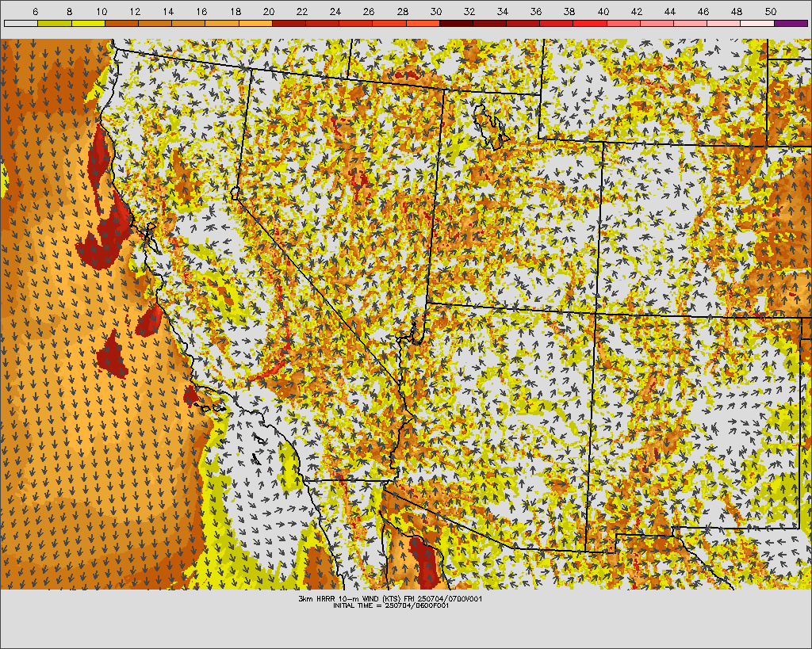Click the legend label "34"

click(x=503, y=11)
